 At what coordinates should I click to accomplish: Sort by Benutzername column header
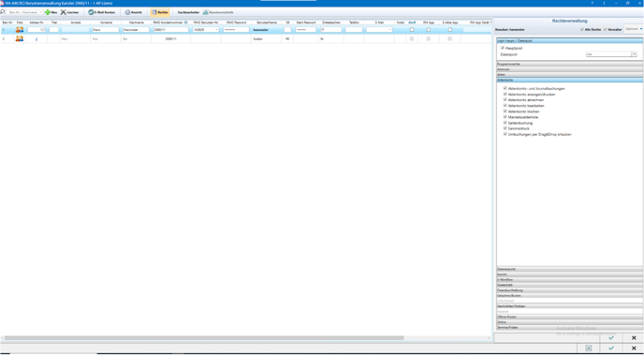point(267,22)
